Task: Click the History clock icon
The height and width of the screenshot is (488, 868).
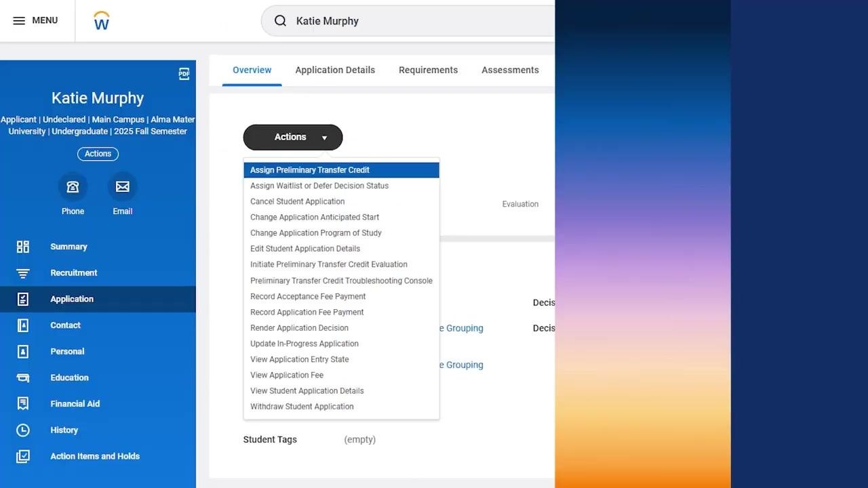Action: (x=23, y=430)
